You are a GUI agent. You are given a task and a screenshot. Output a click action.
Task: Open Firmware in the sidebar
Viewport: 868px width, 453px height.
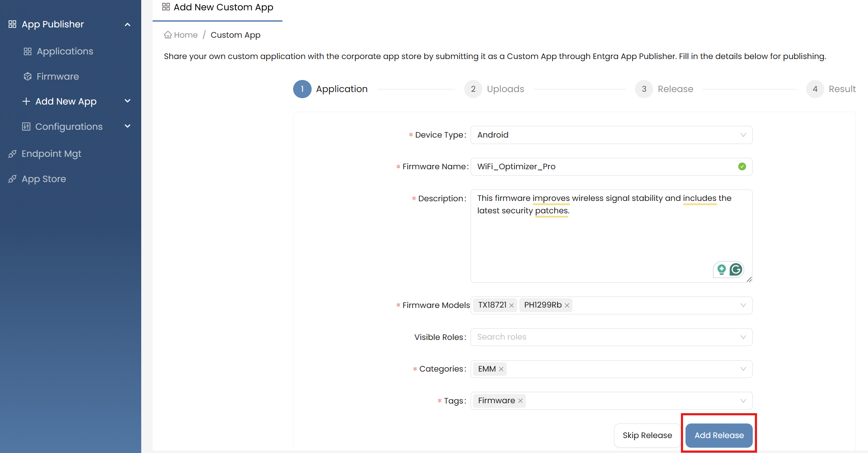pyautogui.click(x=58, y=76)
